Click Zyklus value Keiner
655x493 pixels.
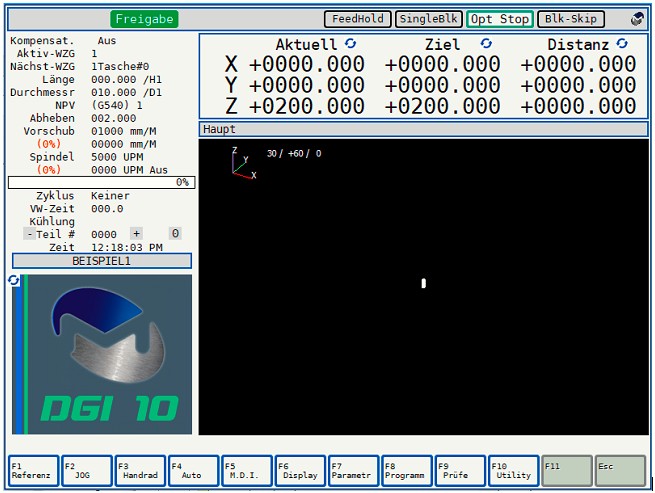pos(110,196)
